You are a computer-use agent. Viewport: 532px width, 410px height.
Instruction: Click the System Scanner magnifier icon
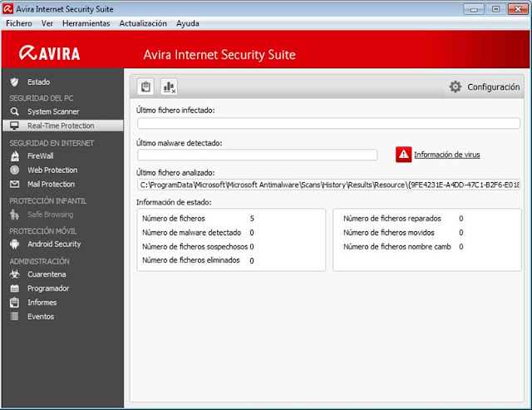tap(14, 111)
